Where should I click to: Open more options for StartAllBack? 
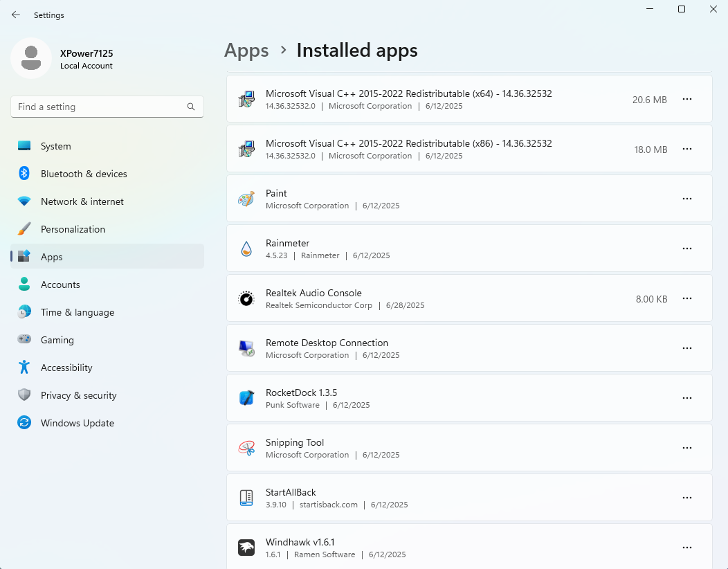click(x=687, y=498)
